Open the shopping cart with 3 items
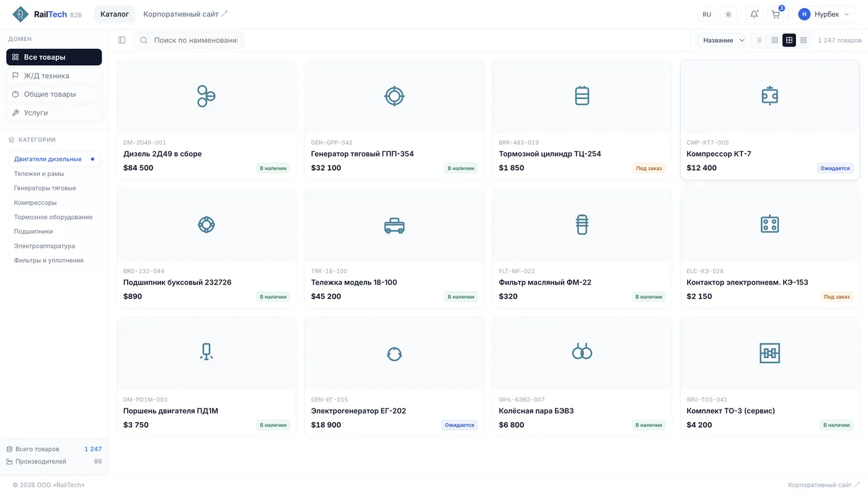This screenshot has height=494, width=868. 776,14
